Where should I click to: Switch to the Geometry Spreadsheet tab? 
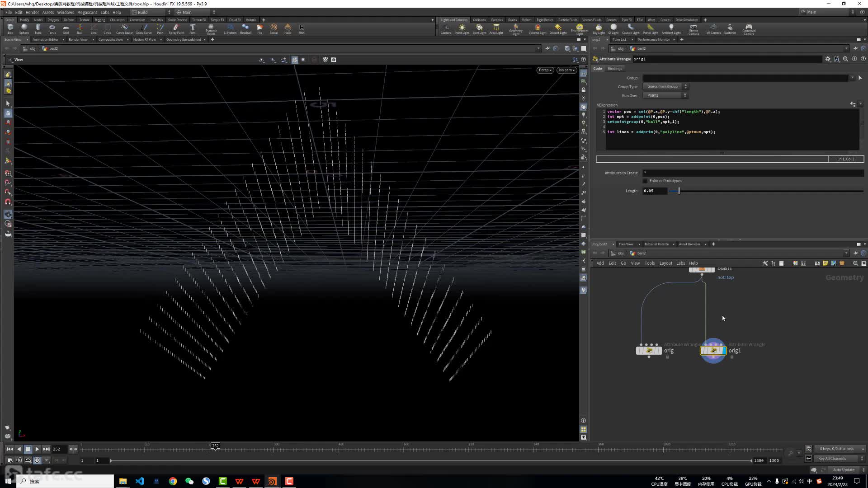coord(184,39)
